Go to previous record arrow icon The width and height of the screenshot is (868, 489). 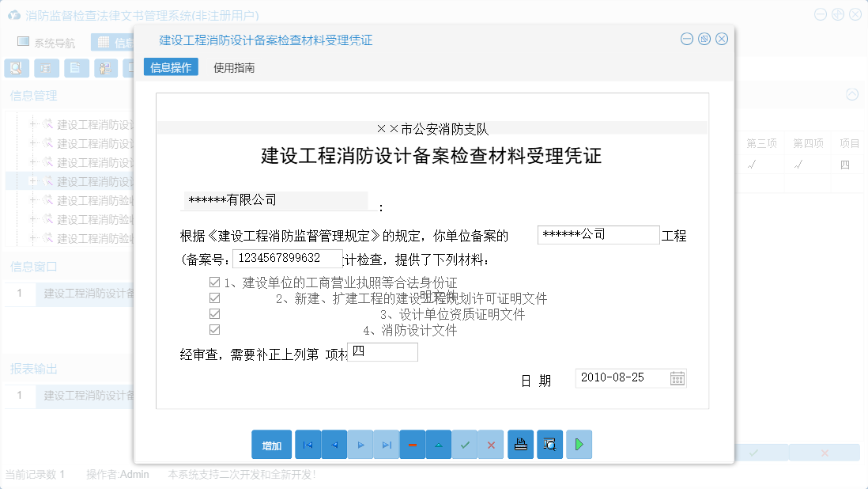click(x=334, y=444)
